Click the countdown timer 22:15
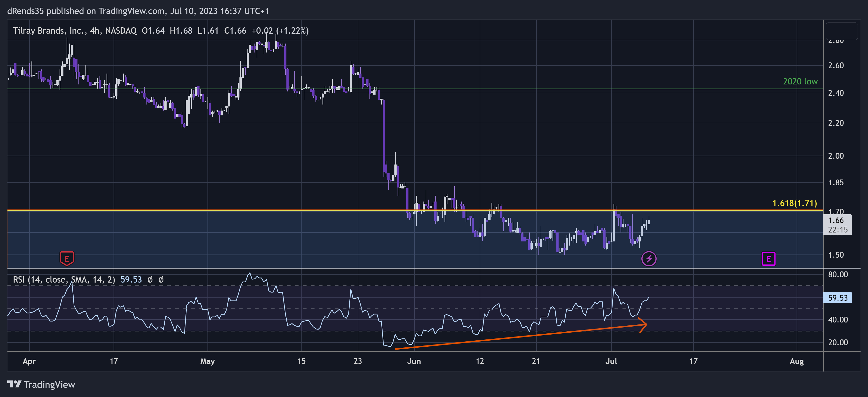The height and width of the screenshot is (397, 868). [838, 230]
